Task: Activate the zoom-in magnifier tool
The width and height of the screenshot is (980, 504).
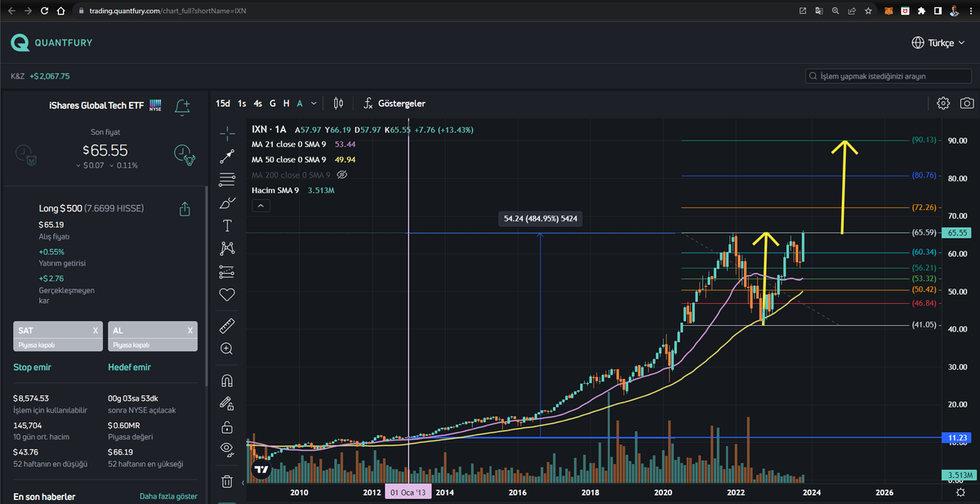Action: click(x=227, y=349)
